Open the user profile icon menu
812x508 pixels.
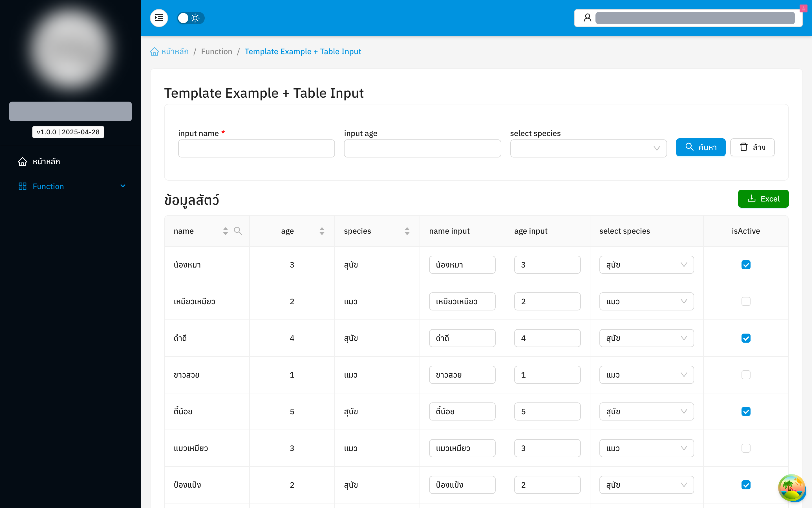tap(587, 18)
